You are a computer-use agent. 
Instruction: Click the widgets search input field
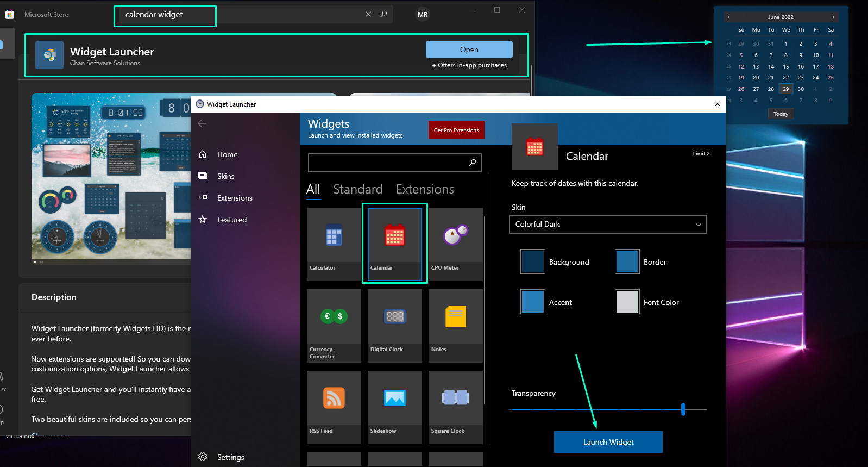(395, 163)
